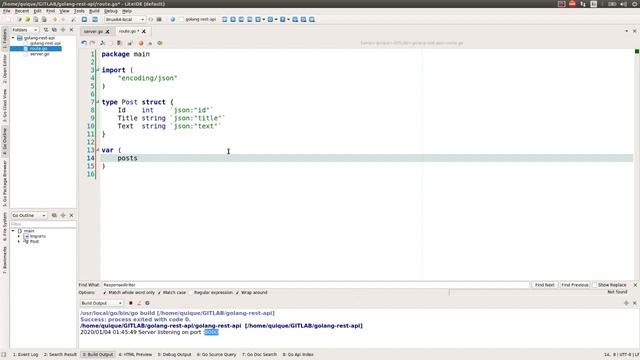The height and width of the screenshot is (360, 640).
Task: Toggle the Wrap around option
Action: (252, 293)
